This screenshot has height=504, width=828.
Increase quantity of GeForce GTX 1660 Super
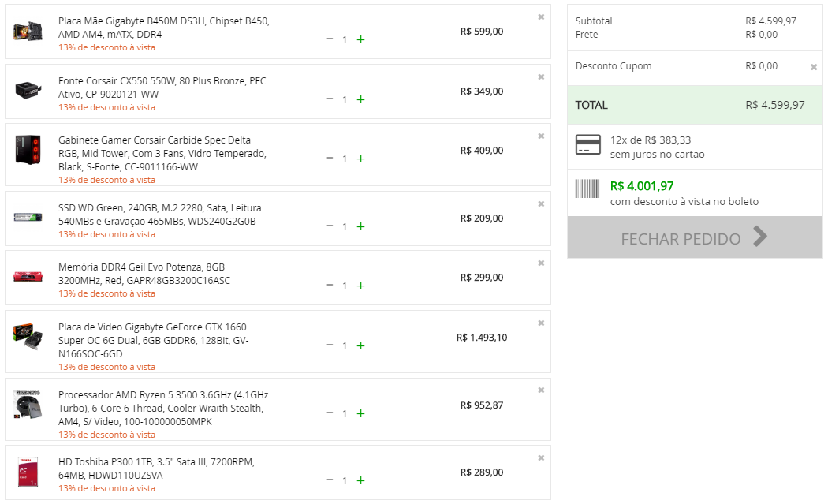tap(360, 345)
